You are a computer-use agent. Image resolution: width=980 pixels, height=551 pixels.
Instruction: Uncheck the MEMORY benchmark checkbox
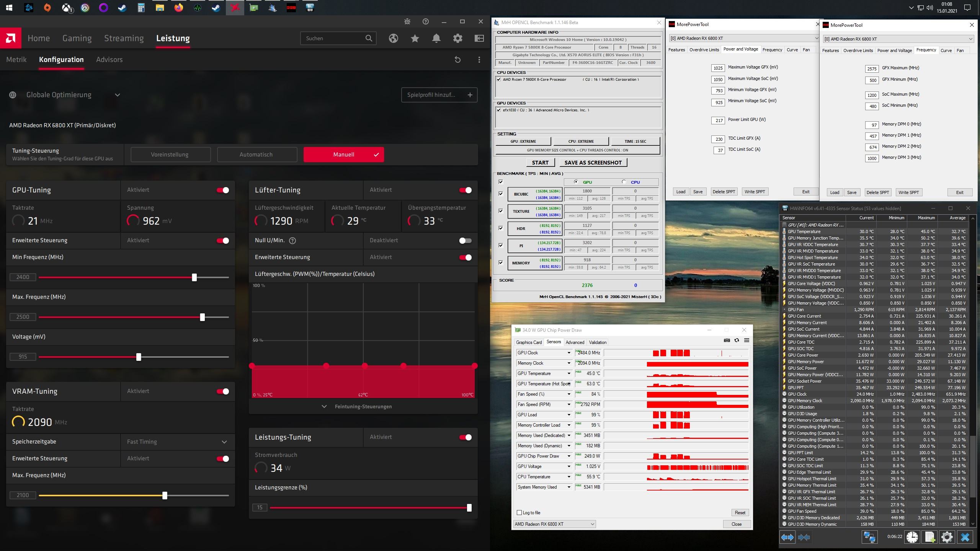tap(501, 263)
